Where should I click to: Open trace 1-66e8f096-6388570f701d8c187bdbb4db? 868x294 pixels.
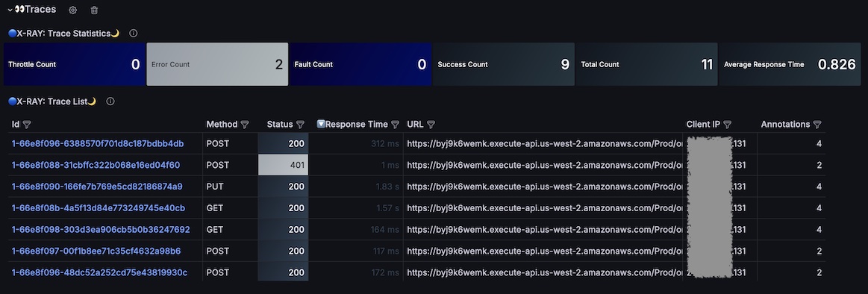point(98,143)
